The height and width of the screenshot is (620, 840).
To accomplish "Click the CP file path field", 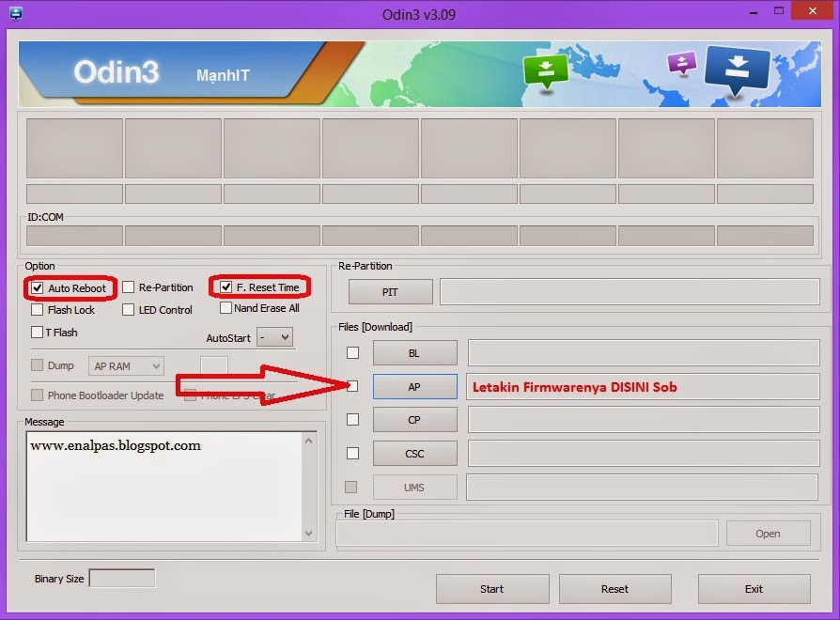I will (644, 420).
